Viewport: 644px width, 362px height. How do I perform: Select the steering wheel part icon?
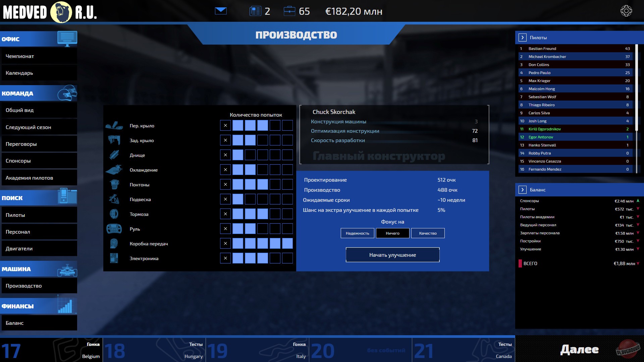(114, 229)
